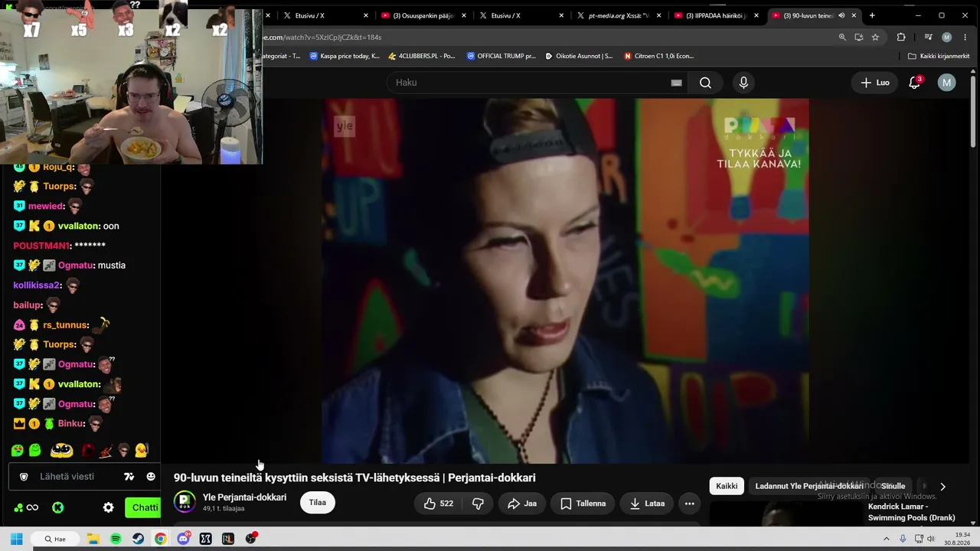The height and width of the screenshot is (551, 980).
Task: Toggle the taskbar microphone tray icon
Action: point(903,539)
